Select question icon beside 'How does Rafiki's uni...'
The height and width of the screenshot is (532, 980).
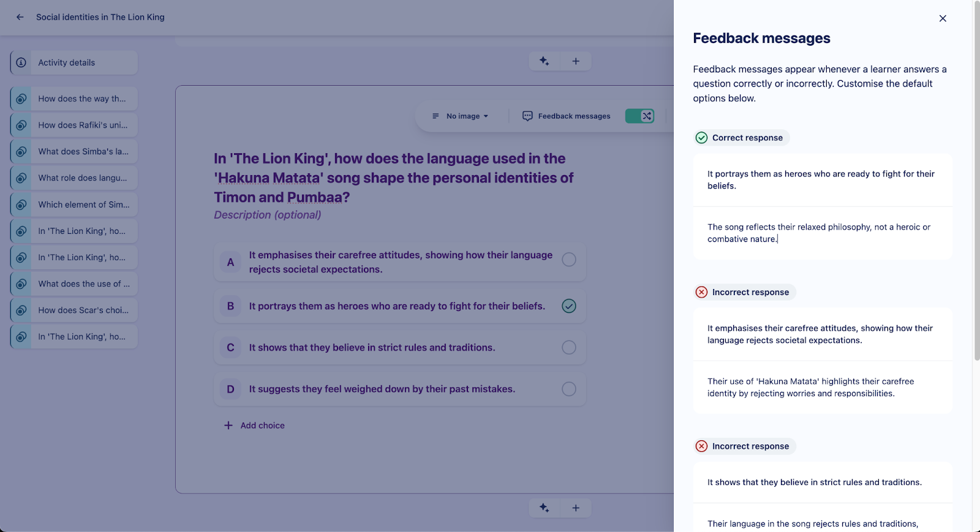point(21,125)
